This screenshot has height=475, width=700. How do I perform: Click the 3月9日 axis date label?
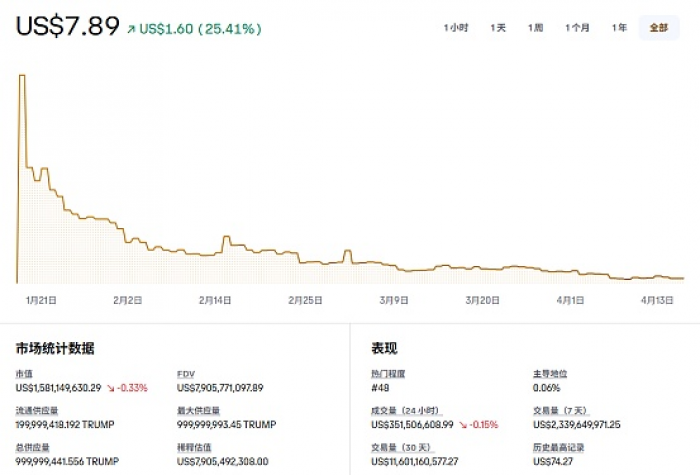(394, 299)
